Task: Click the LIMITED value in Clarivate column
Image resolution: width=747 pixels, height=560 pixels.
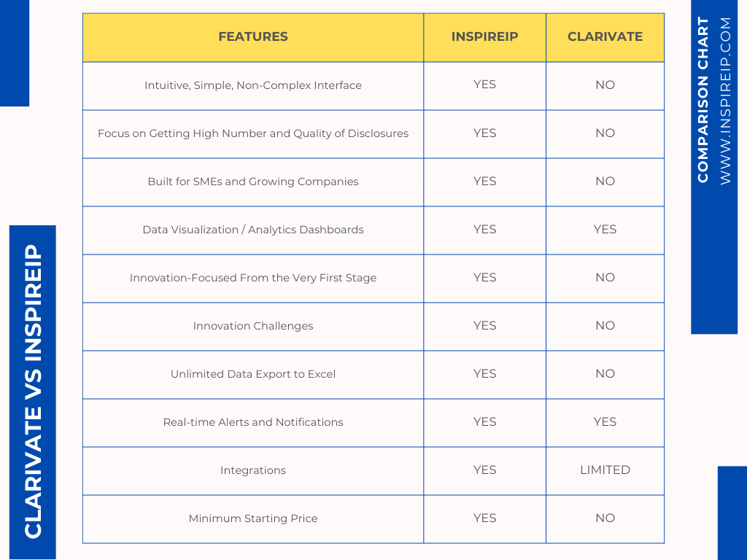Action: point(605,470)
